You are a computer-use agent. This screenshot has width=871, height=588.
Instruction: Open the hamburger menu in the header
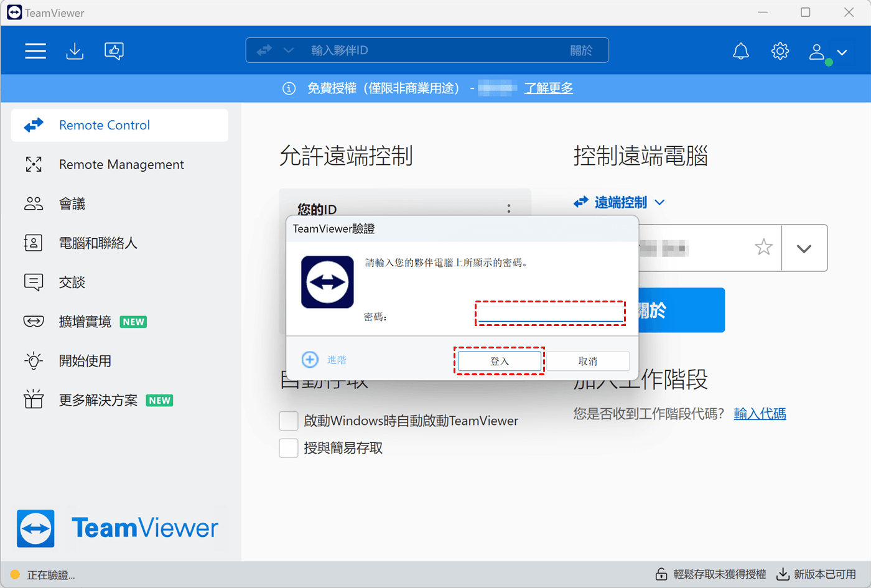click(35, 51)
